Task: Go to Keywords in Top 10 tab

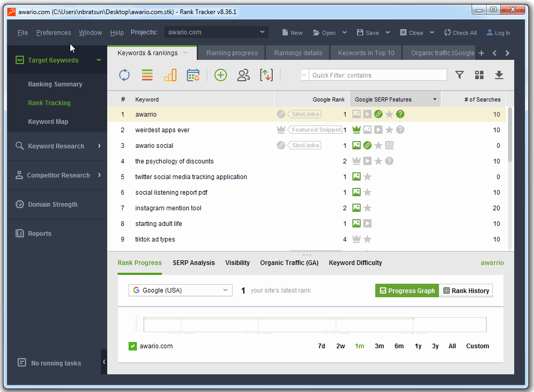Action: 366,53
